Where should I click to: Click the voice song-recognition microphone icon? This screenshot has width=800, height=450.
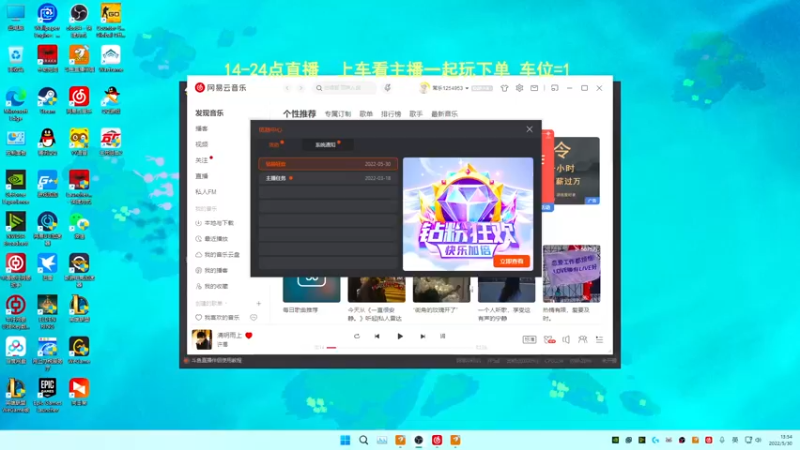tap(388, 88)
